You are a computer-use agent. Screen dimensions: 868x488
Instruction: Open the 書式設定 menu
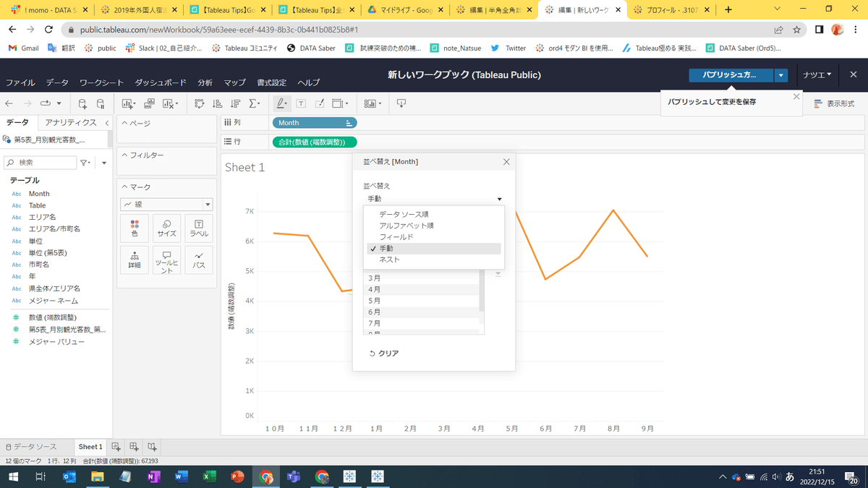(272, 82)
